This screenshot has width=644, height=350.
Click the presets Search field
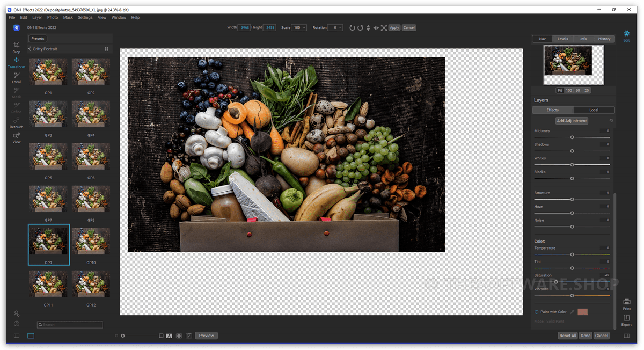[x=70, y=325]
